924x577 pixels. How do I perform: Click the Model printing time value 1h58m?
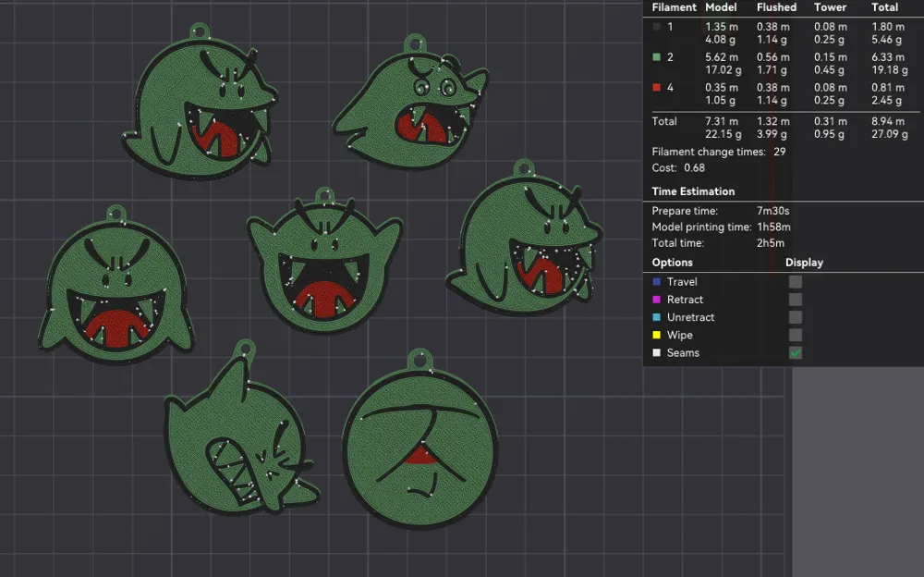pos(773,227)
